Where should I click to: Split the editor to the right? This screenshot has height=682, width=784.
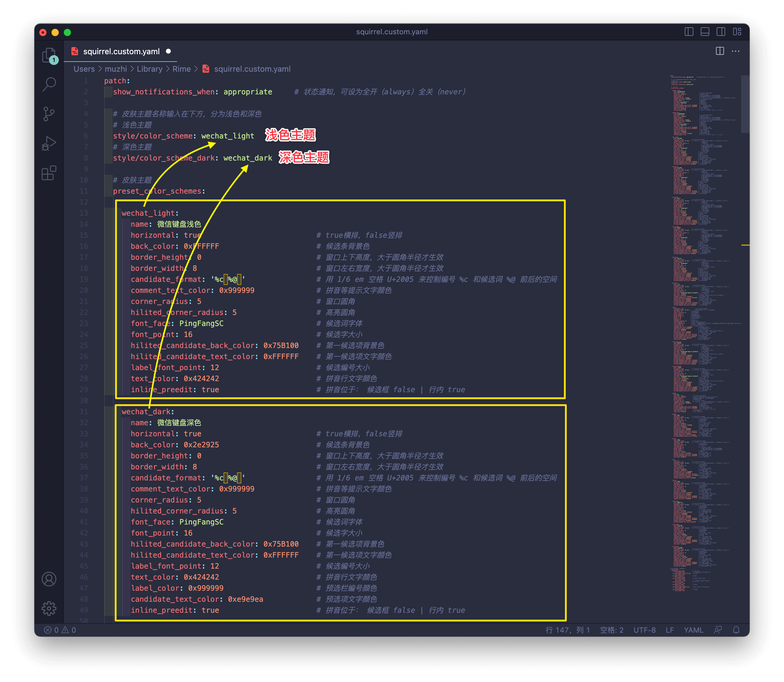pyautogui.click(x=720, y=51)
